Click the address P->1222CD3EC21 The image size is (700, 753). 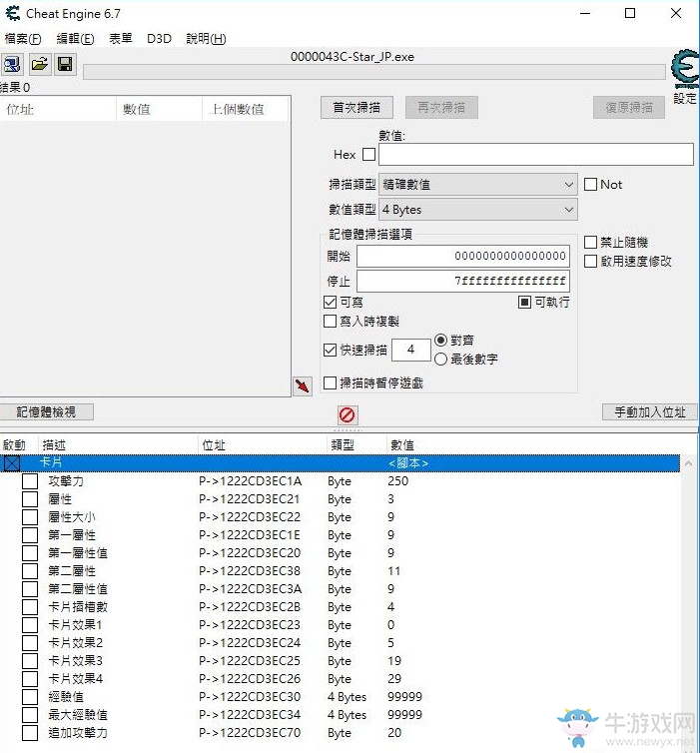(x=250, y=499)
